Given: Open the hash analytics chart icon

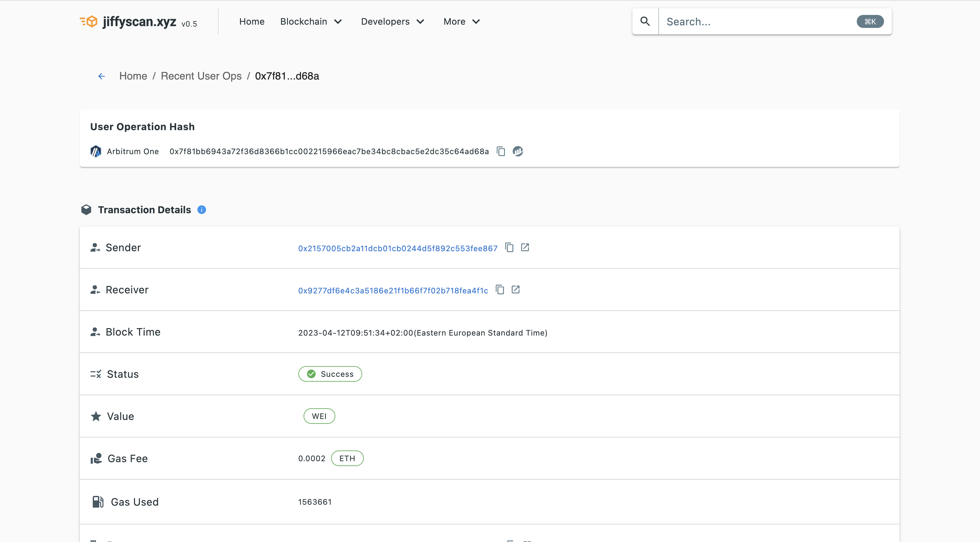Looking at the screenshot, I should 517,151.
